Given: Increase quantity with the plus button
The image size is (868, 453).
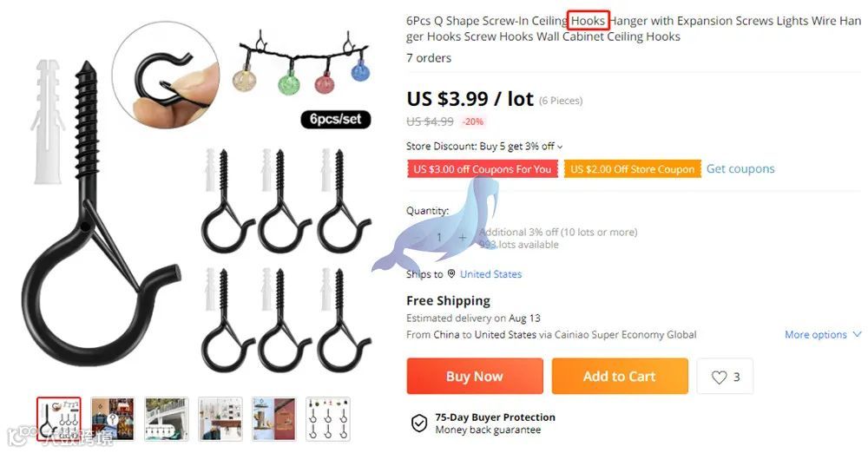Looking at the screenshot, I should tap(463, 238).
